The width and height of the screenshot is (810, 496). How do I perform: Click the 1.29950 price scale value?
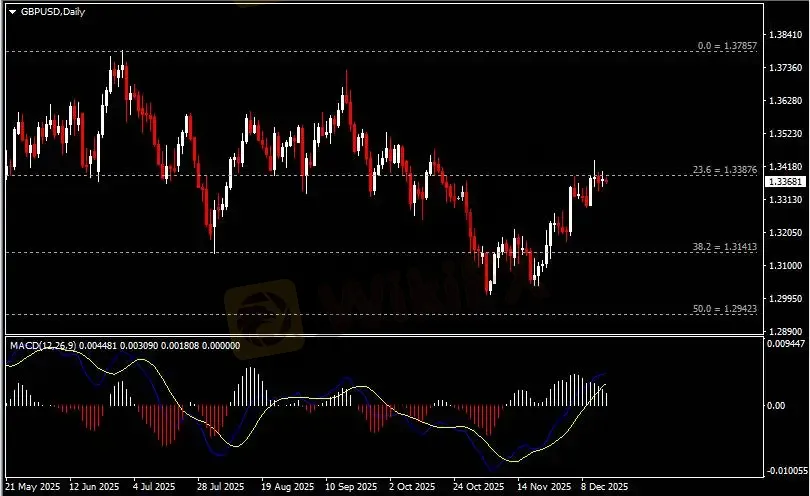pyautogui.click(x=785, y=299)
